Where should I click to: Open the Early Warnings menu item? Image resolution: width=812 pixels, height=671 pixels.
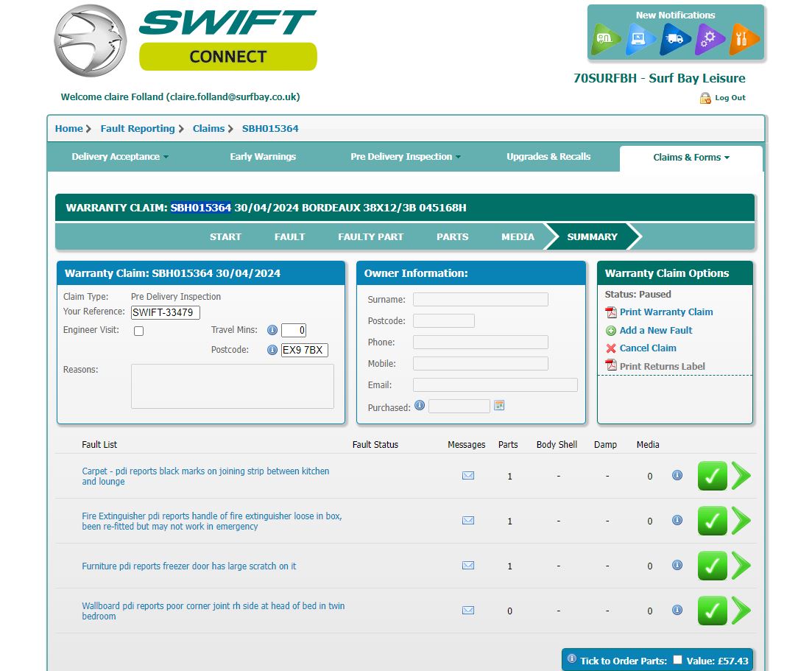(x=263, y=156)
